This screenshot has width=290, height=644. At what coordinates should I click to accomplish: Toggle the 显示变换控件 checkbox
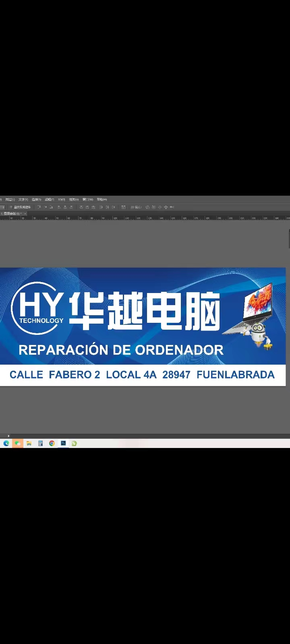11,207
